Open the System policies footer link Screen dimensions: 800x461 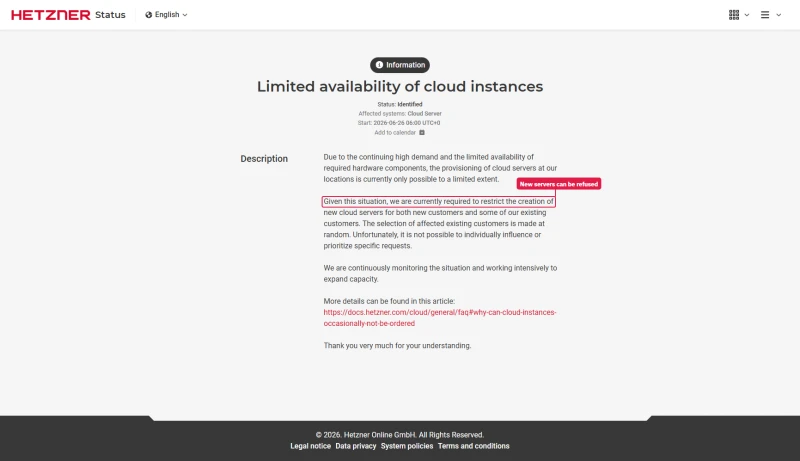click(407, 446)
